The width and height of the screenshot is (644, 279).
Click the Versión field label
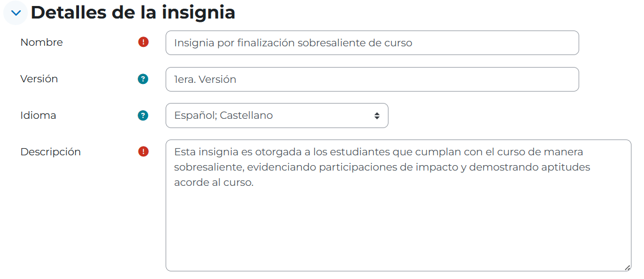click(x=39, y=79)
